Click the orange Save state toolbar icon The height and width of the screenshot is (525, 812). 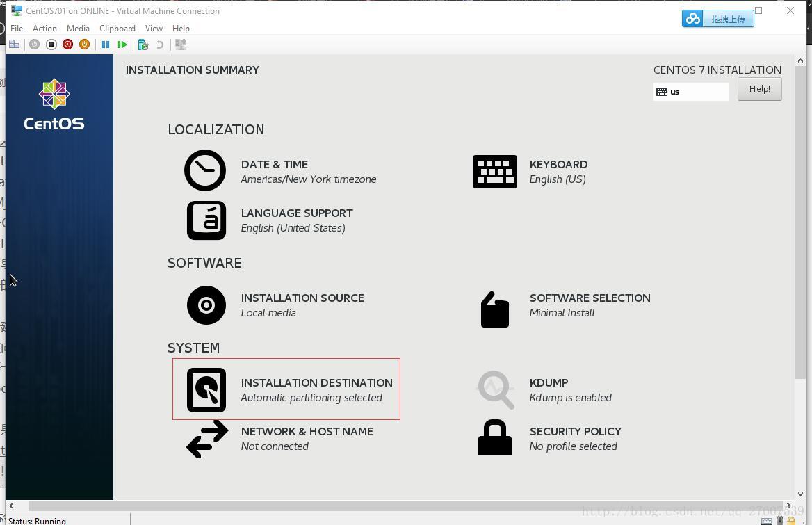click(84, 45)
